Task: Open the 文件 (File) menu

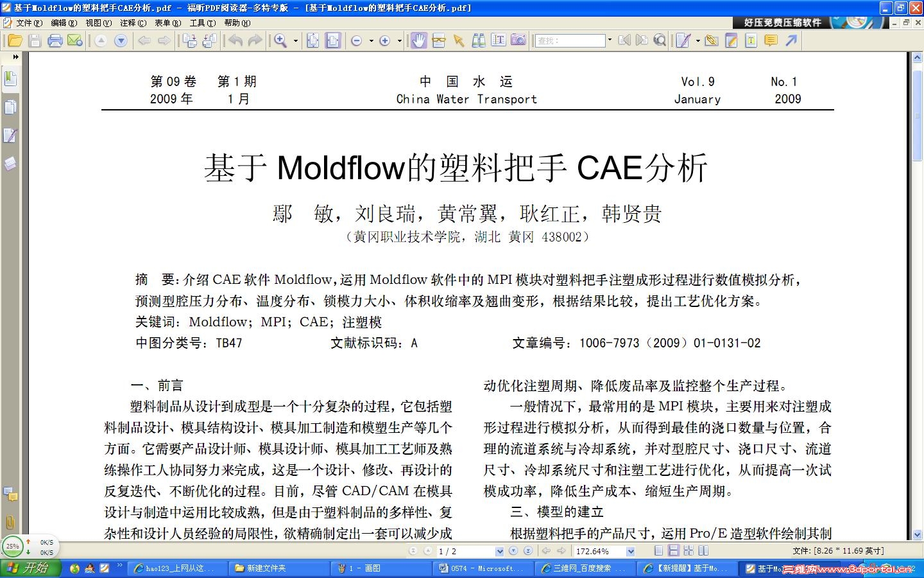Action: pyautogui.click(x=30, y=22)
